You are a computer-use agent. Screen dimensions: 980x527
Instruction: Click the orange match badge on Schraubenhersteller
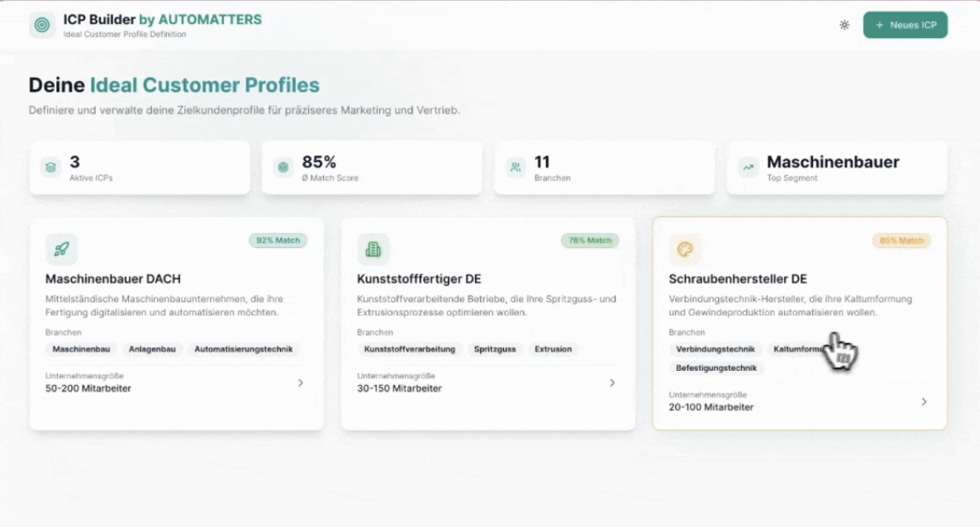click(x=902, y=240)
